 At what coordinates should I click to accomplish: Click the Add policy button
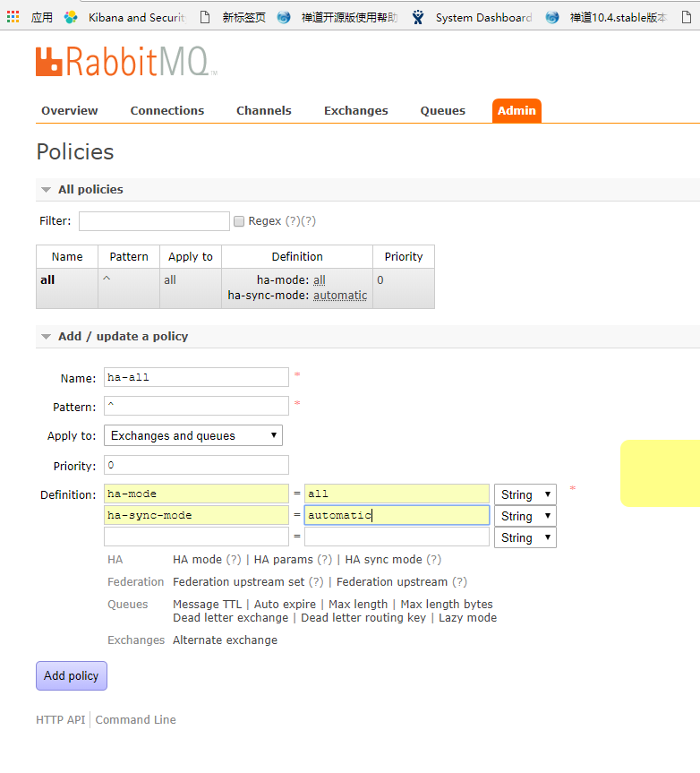(72, 675)
